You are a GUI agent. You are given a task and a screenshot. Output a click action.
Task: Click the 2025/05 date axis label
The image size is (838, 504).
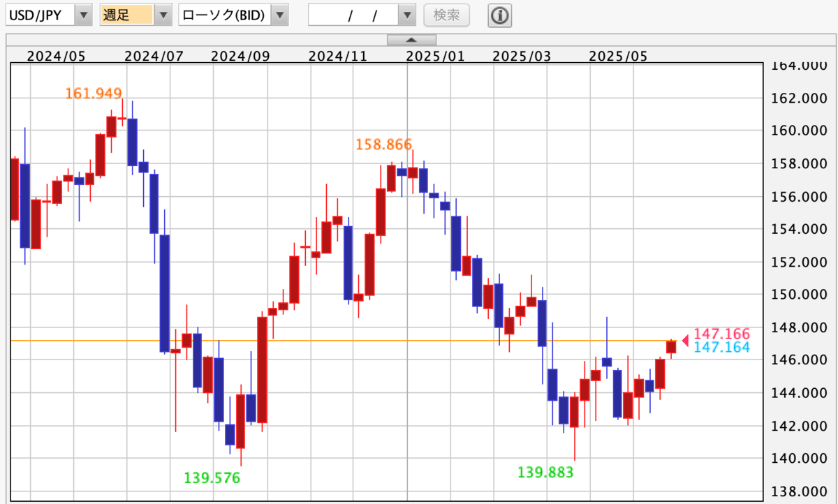(618, 56)
